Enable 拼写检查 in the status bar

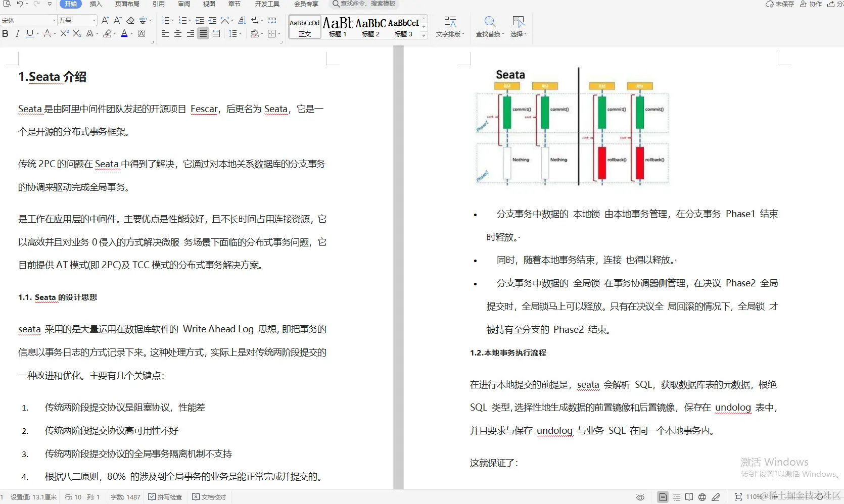coord(165,497)
